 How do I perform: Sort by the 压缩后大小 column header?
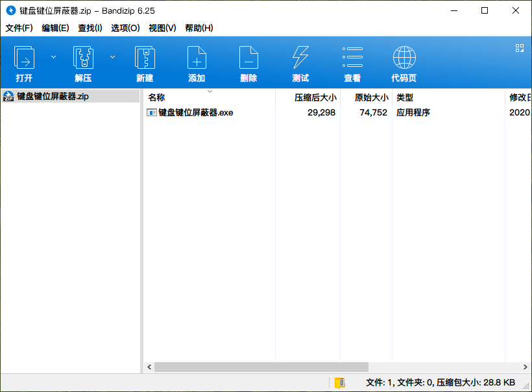click(308, 97)
